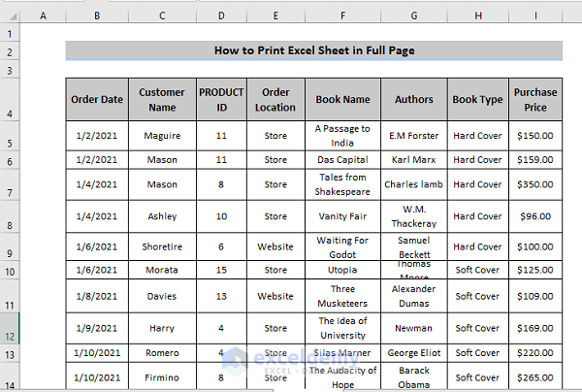Select the 'Three Musketeers' cell
582x392 pixels.
click(x=343, y=296)
